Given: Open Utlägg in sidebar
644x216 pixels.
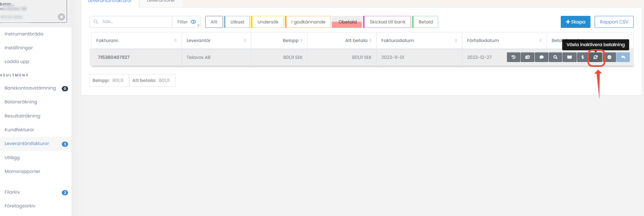Looking at the screenshot, I should 12,158.
